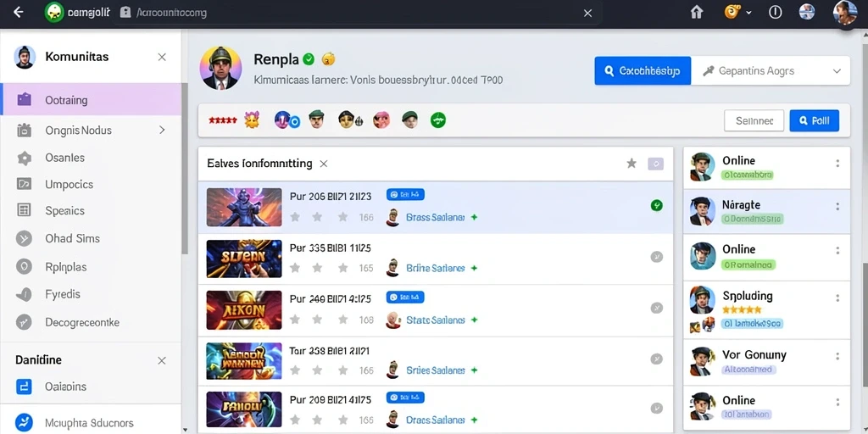Click the Osanles gear icon
Viewport: 868px width, 434px height.
(x=25, y=159)
